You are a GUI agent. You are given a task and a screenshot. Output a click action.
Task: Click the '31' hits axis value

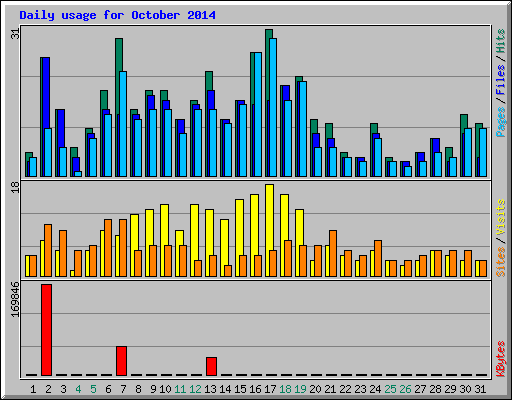click(x=16, y=33)
